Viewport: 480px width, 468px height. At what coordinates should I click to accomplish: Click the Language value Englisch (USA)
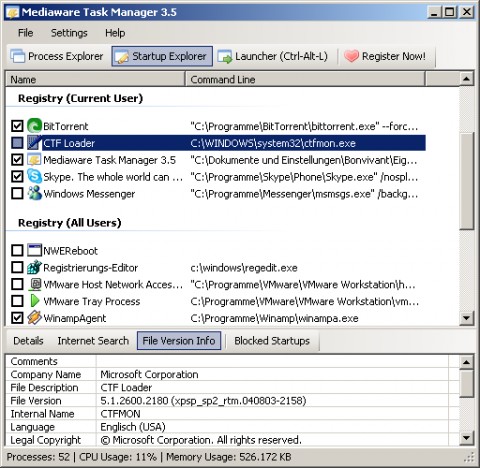133,427
